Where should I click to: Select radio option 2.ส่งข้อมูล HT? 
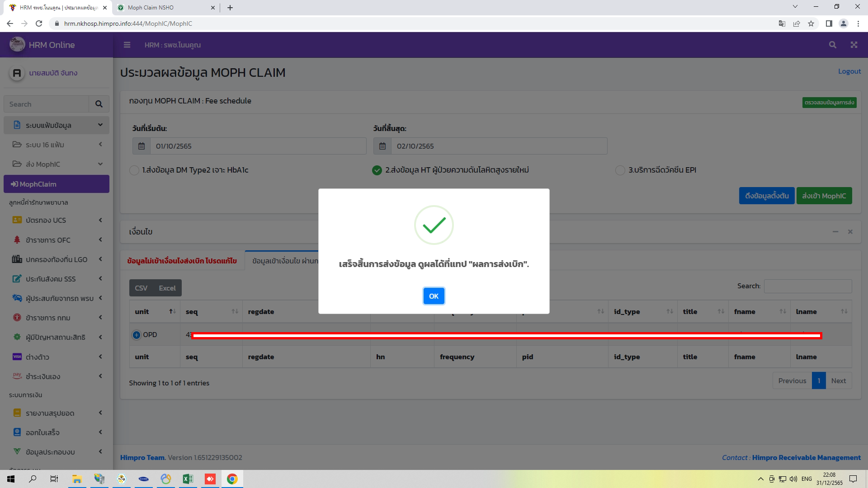(x=377, y=170)
